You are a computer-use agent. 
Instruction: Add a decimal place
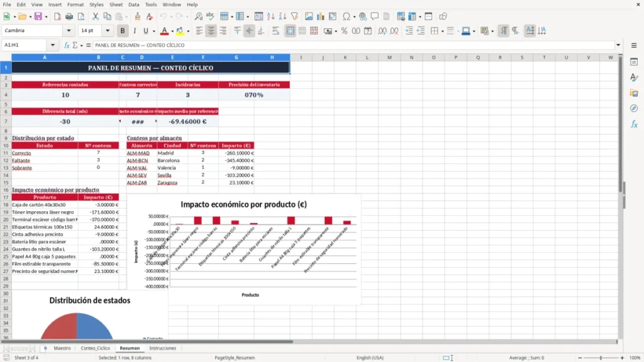pos(382,31)
